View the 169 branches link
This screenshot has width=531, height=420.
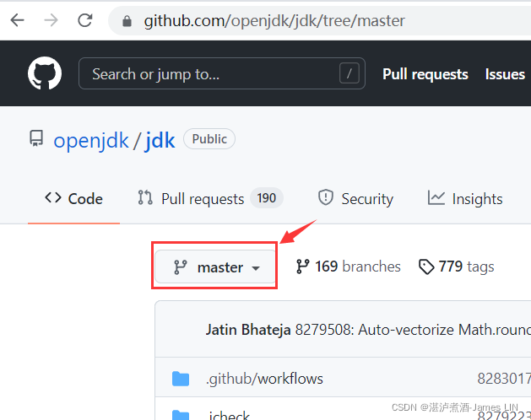pyautogui.click(x=349, y=267)
